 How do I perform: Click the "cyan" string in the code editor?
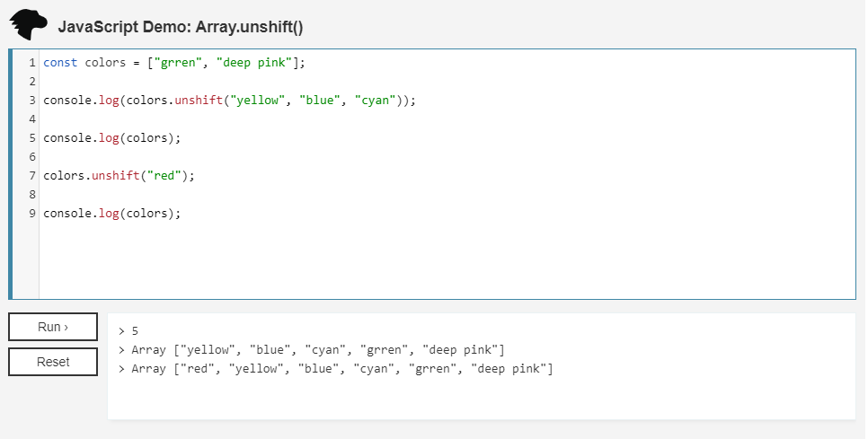pos(376,101)
